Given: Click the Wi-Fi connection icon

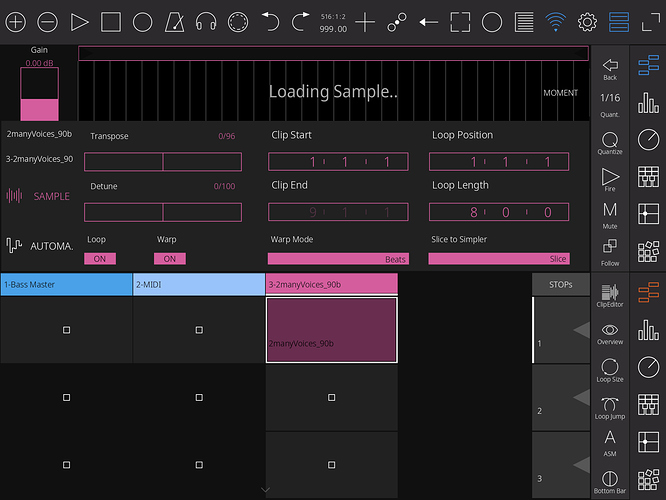Looking at the screenshot, I should click(x=555, y=21).
